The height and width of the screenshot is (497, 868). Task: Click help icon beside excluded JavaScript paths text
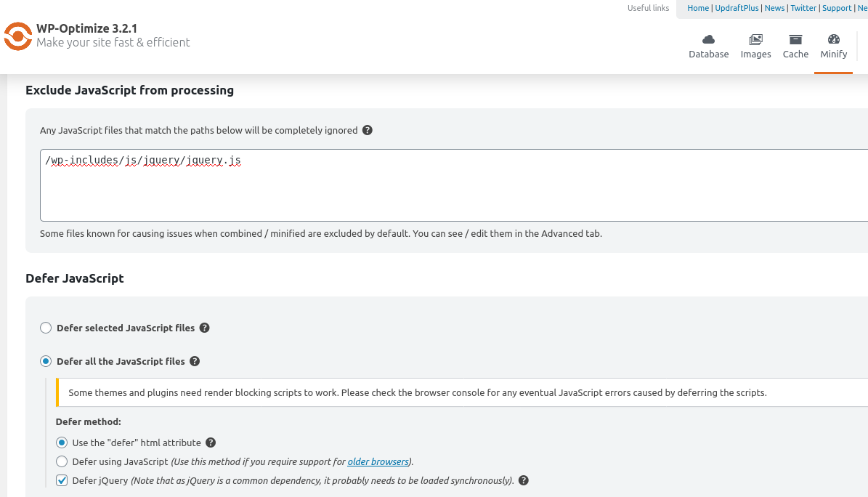pos(368,131)
